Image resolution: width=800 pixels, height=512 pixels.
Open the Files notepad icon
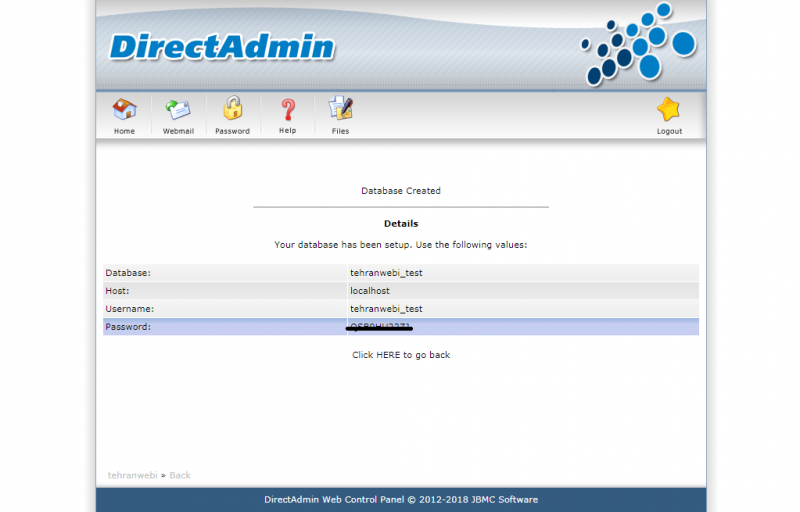(340, 109)
